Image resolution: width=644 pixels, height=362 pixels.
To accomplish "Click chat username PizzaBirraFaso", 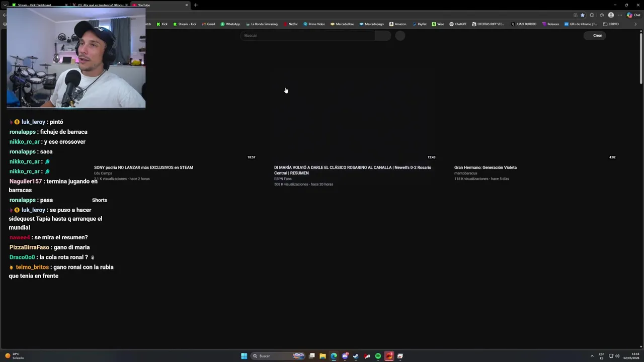I will 29,247.
